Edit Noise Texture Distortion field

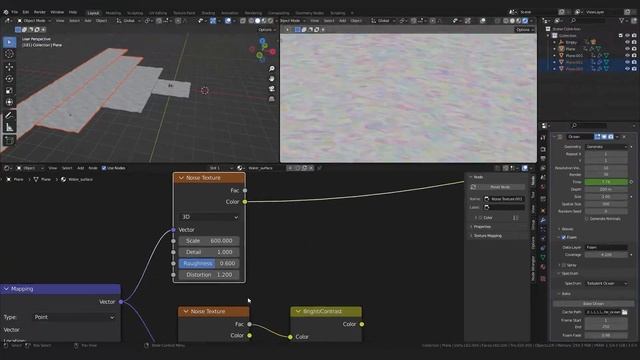pyautogui.click(x=209, y=275)
